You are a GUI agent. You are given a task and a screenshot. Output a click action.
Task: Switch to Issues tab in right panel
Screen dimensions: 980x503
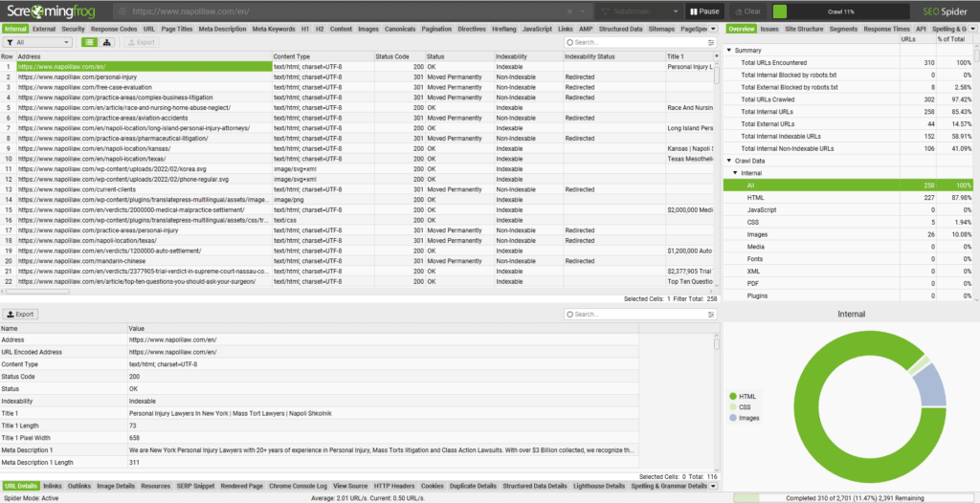[769, 29]
